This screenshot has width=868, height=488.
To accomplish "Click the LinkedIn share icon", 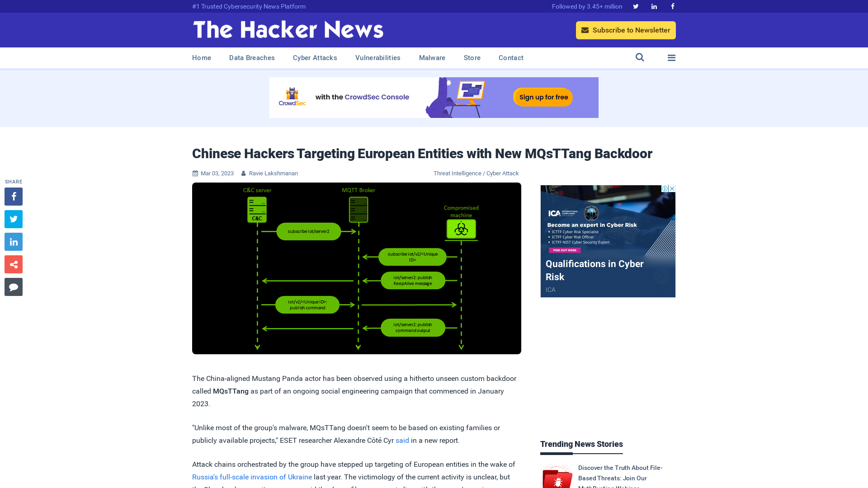I will tap(14, 241).
